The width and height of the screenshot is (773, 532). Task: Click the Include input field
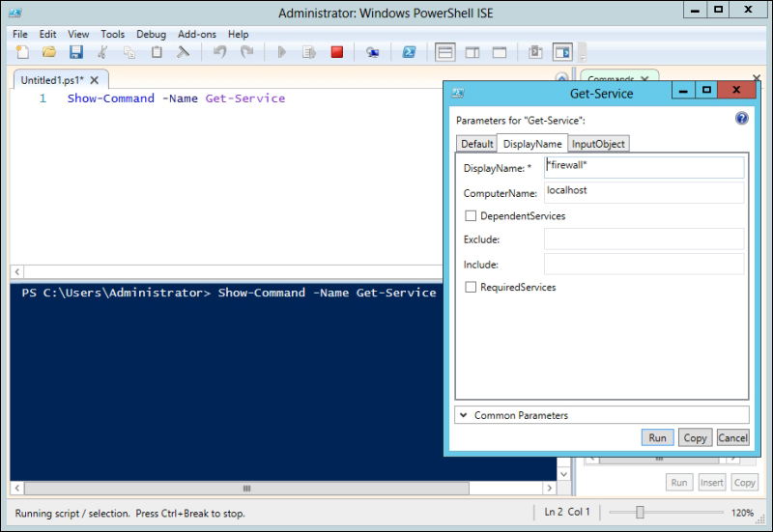(x=644, y=264)
